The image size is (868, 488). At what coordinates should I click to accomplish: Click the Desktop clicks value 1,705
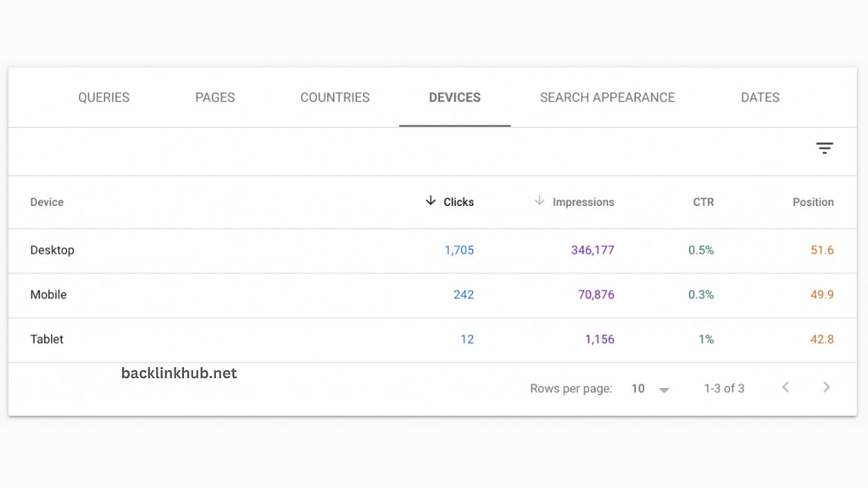[459, 250]
